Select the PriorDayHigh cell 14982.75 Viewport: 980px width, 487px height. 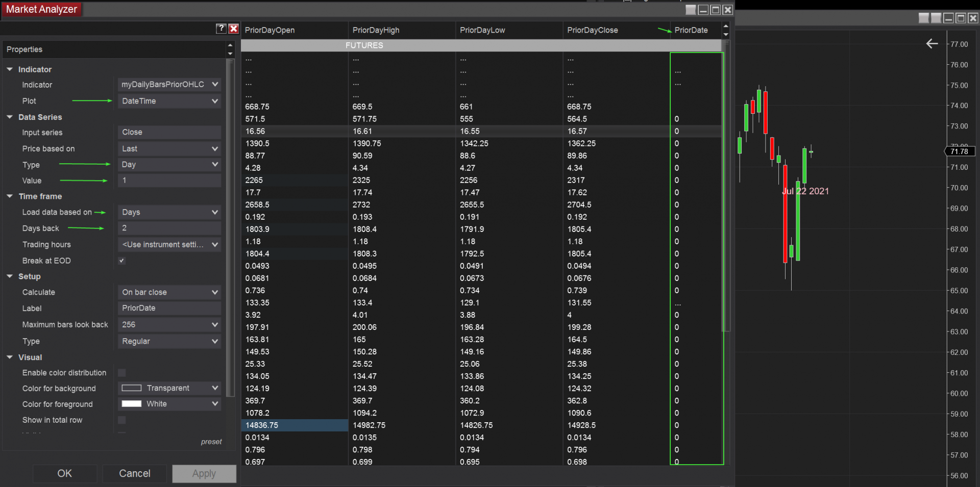402,425
